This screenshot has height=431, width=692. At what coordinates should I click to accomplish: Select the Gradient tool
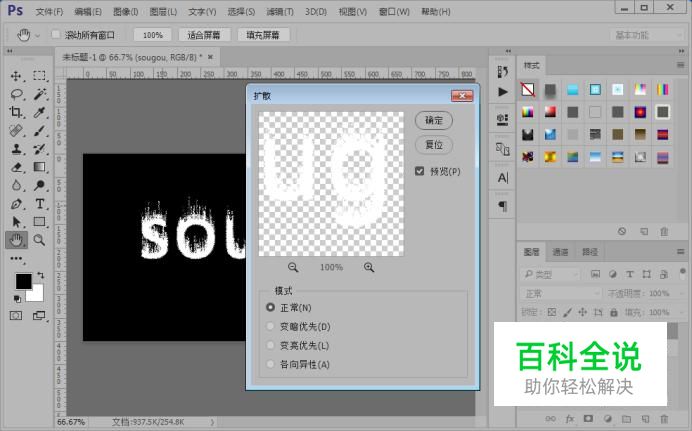click(x=39, y=167)
